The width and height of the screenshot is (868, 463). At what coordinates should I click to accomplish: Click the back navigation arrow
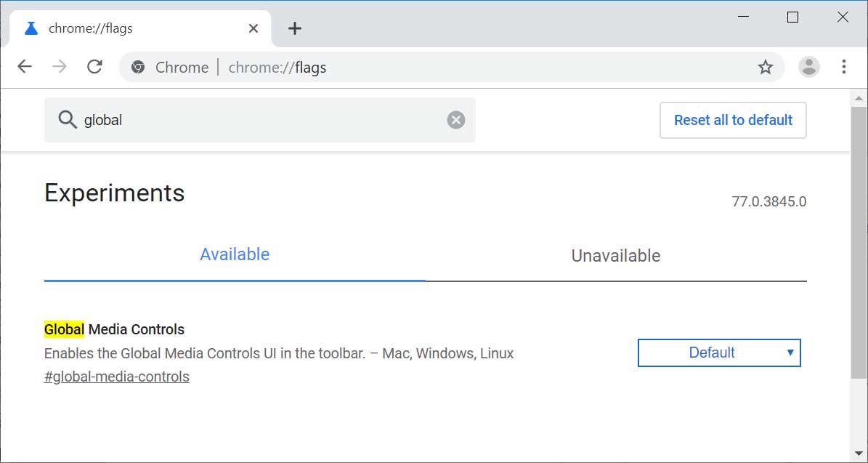[25, 67]
